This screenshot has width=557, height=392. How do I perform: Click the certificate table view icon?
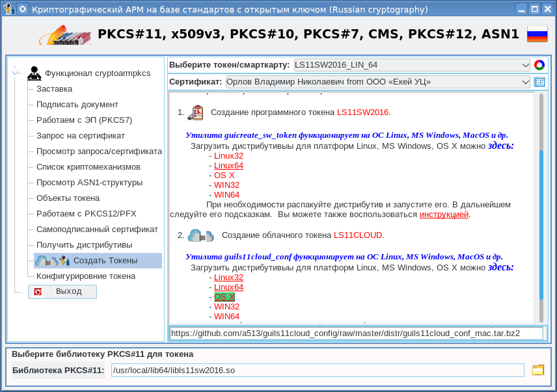(x=539, y=82)
